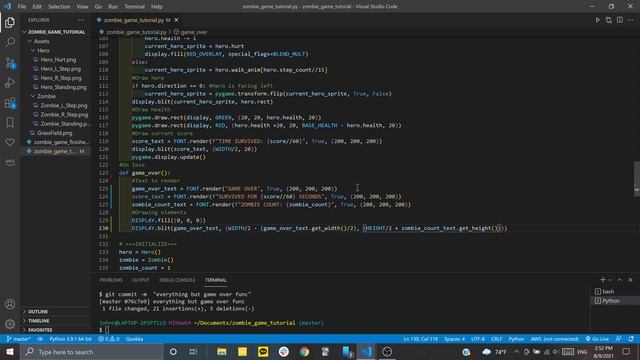Change the Spaces: 4 indentation setting
The height and width of the screenshot is (360, 640).
point(454,339)
